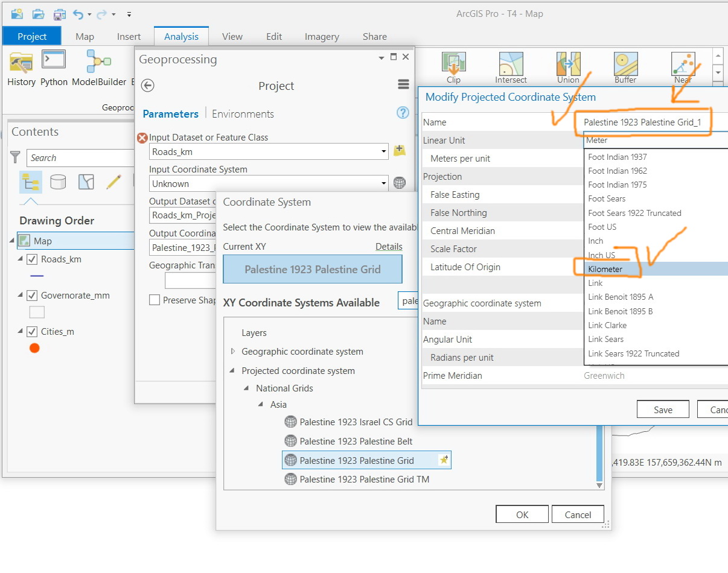Viewport: 728px width, 573px height.
Task: Select the Union geoprocessing tool
Action: (568, 68)
